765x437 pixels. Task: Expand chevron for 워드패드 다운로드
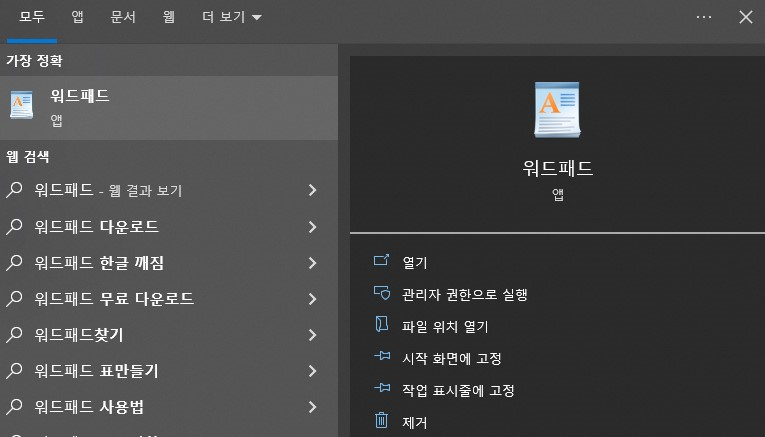click(313, 227)
